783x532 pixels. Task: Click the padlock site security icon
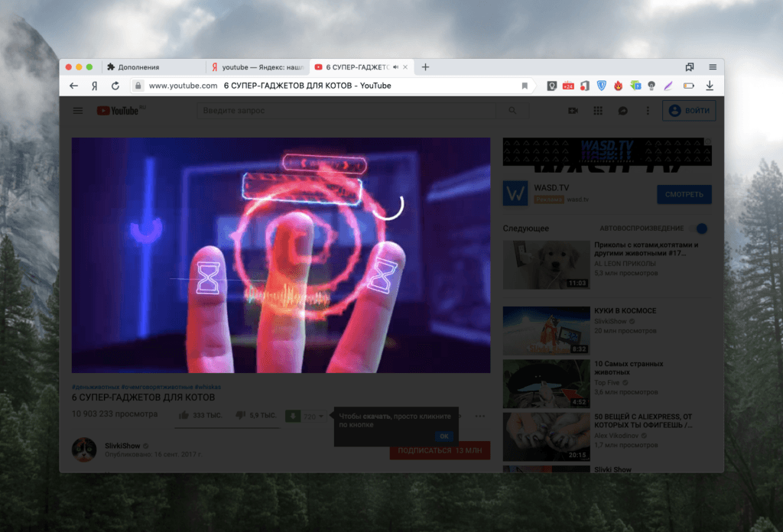pyautogui.click(x=138, y=86)
